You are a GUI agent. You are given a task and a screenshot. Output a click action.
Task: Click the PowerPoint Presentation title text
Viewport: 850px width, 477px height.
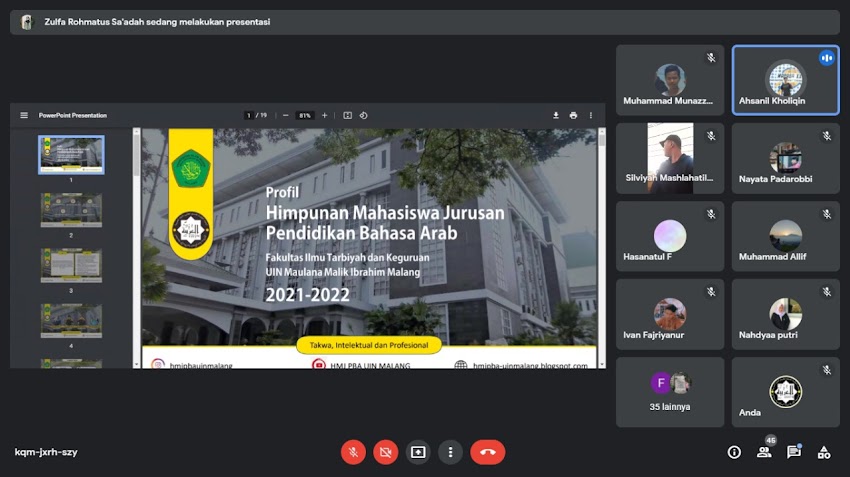click(x=73, y=115)
